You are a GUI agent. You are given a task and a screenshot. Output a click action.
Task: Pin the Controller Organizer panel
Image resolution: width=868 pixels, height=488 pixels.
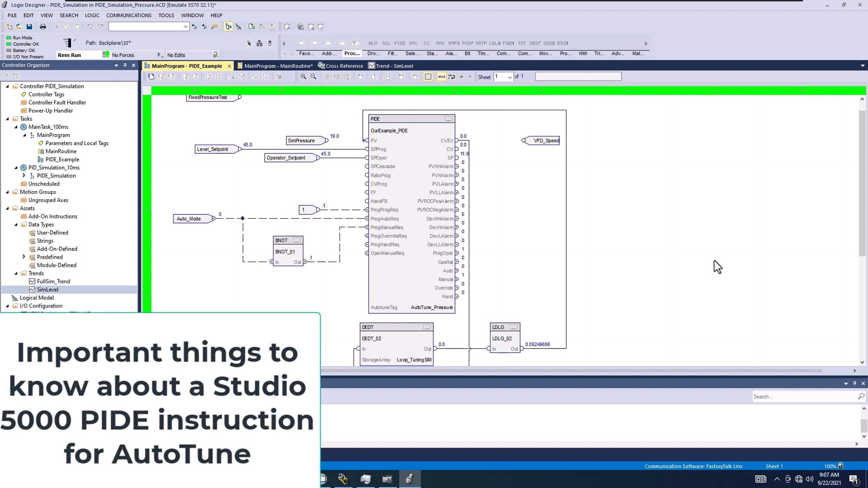point(125,65)
